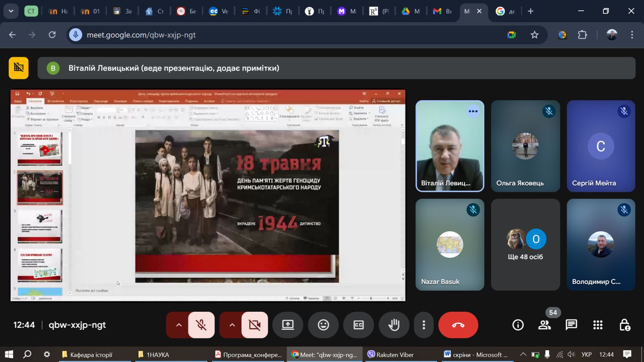Switch to the Gmail 'Вх' tab
This screenshot has height=362, width=644.
click(443, 11)
